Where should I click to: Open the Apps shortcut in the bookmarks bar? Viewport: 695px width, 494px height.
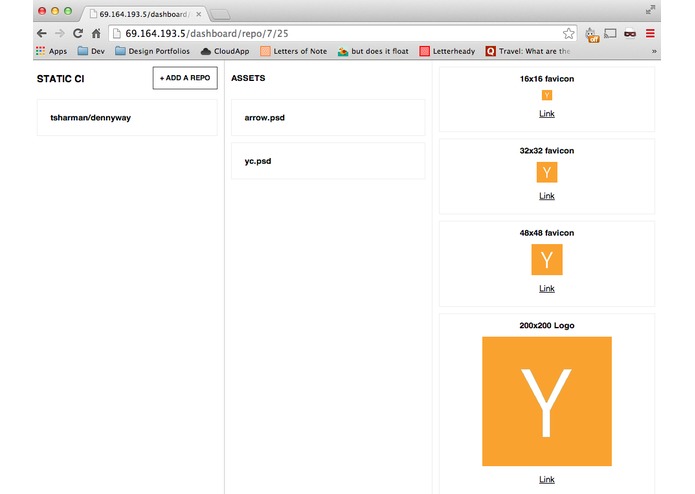pos(51,51)
